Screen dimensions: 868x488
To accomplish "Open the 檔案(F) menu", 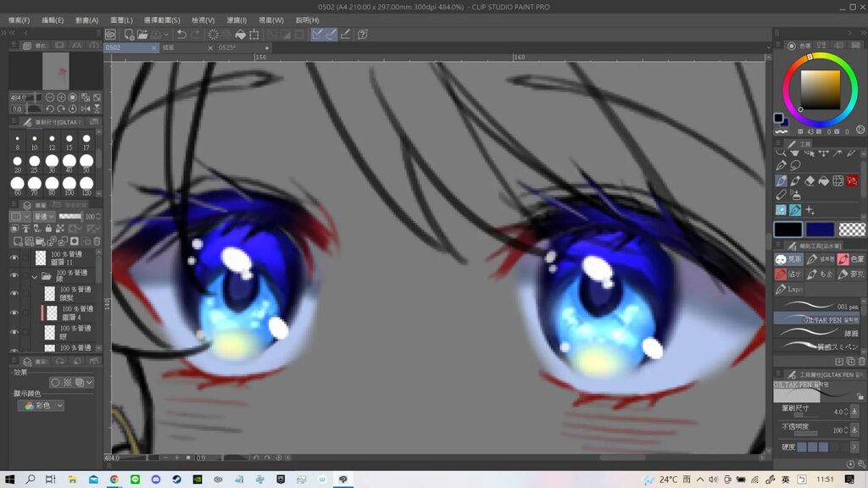I will (19, 20).
